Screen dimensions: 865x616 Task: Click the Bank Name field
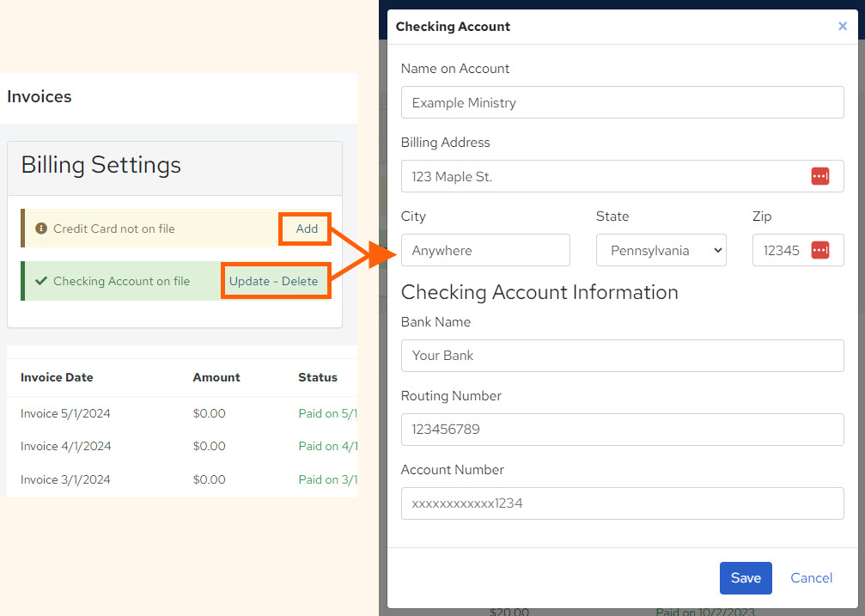[622, 356]
